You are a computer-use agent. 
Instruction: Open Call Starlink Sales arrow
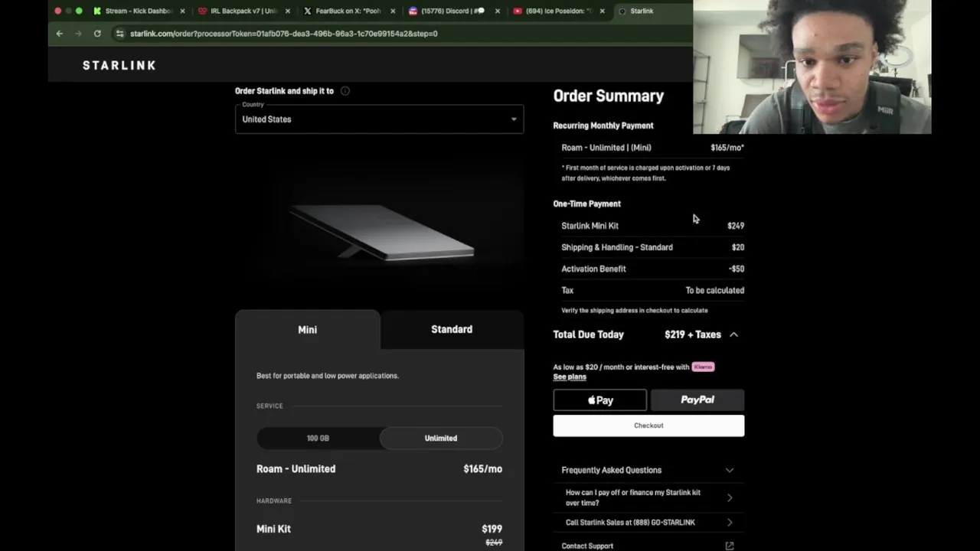(729, 523)
